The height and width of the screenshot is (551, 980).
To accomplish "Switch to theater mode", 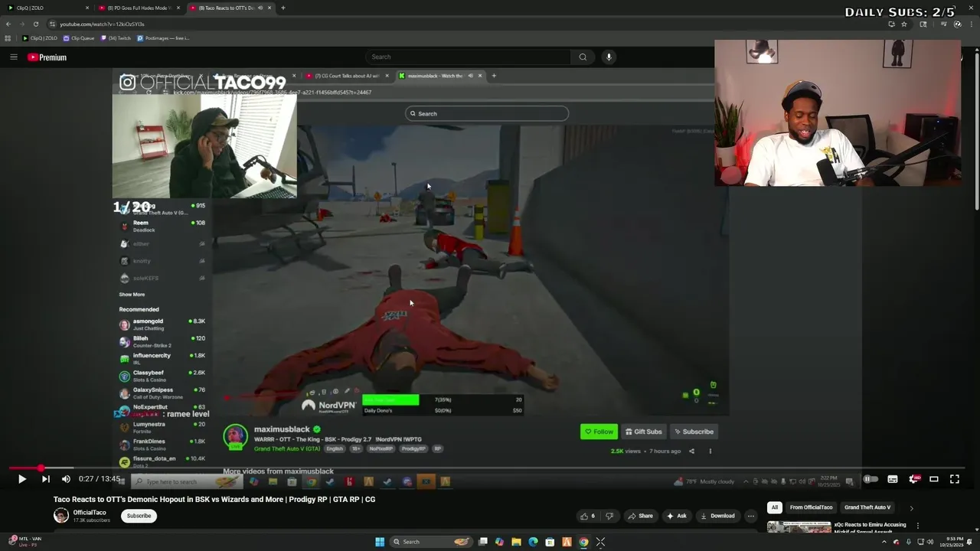I will (x=934, y=479).
